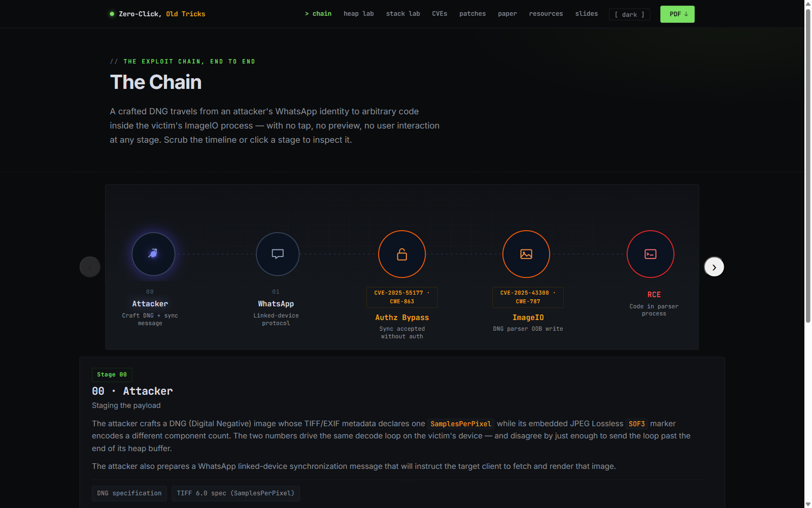
Task: Download the PDF with the green button
Action: (x=678, y=14)
